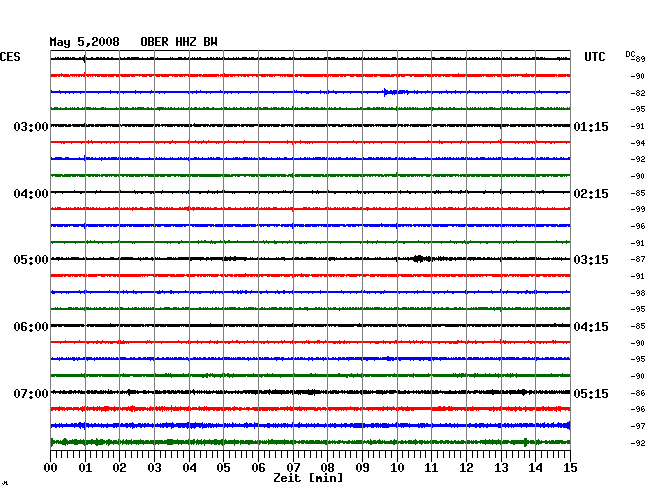Image resolution: width=650 pixels, height=494 pixels.
Task: Click the '07:00' local time label
Action: pyautogui.click(x=31, y=393)
